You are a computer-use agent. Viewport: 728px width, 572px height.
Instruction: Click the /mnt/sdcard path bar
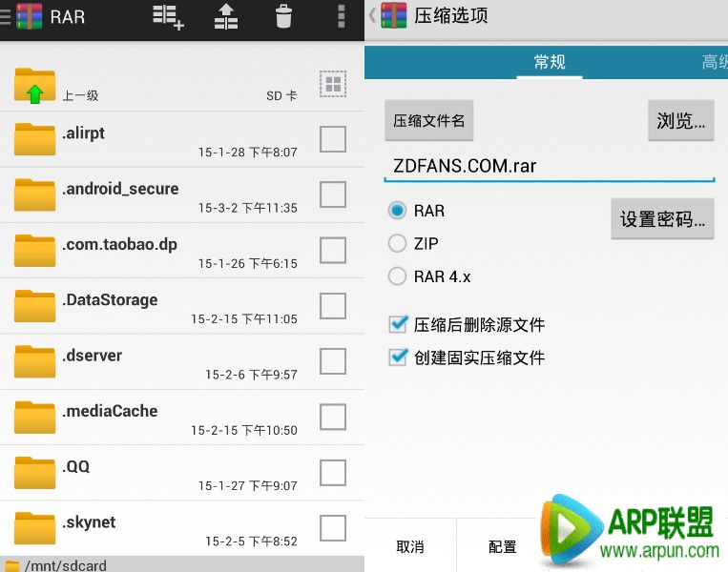coord(182,564)
